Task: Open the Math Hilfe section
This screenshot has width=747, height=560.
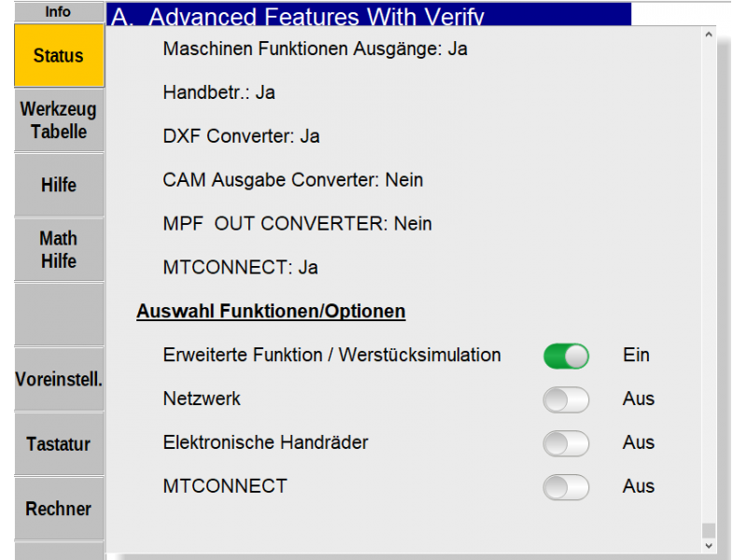Action: click(58, 249)
